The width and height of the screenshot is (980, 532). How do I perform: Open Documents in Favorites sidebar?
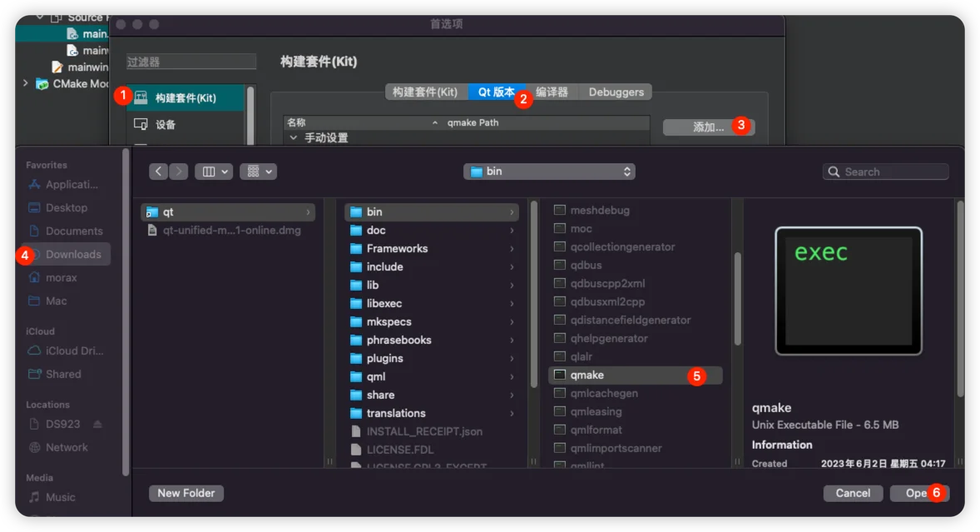[65, 231]
